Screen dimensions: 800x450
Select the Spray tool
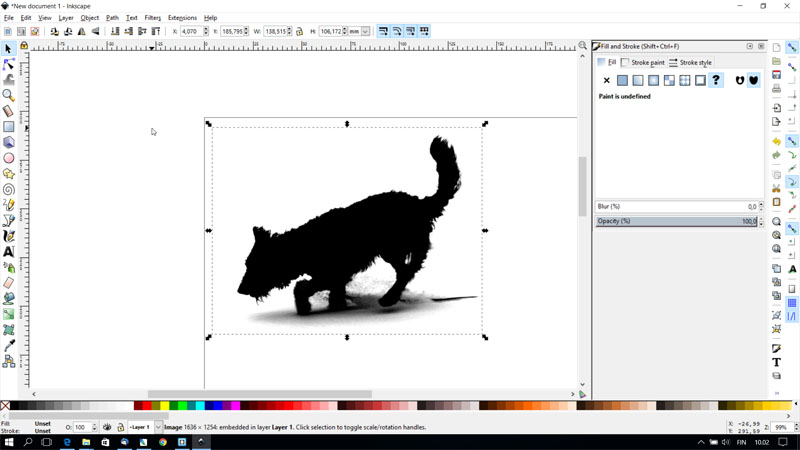(8, 267)
